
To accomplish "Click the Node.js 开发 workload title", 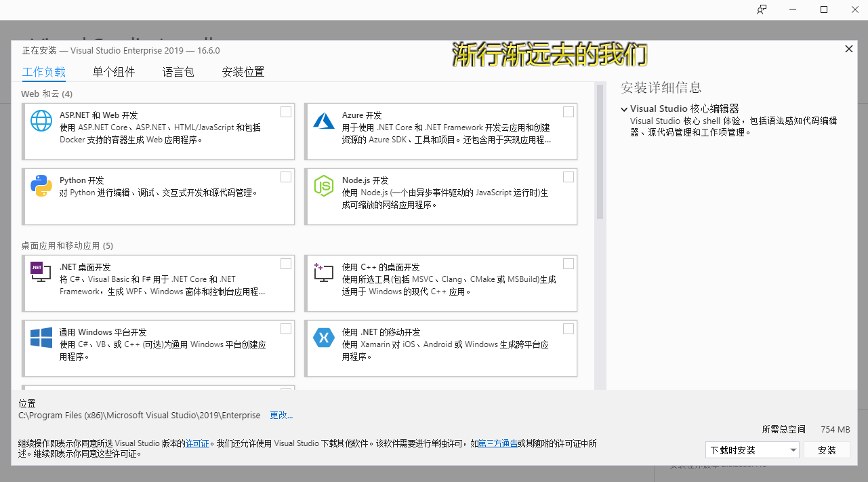I will click(x=365, y=180).
